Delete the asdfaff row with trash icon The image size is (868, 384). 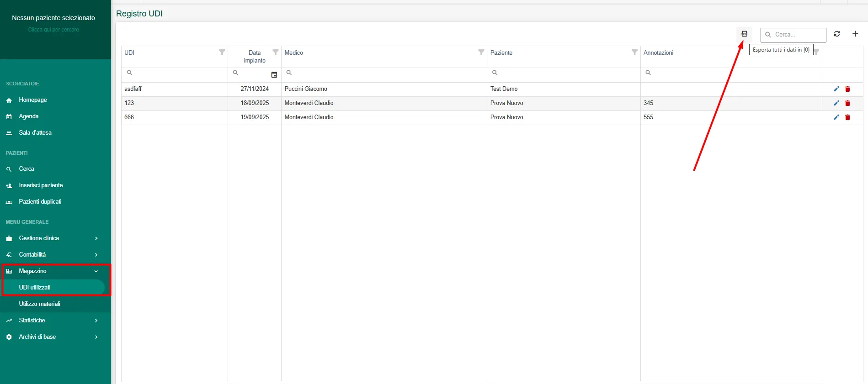(847, 89)
